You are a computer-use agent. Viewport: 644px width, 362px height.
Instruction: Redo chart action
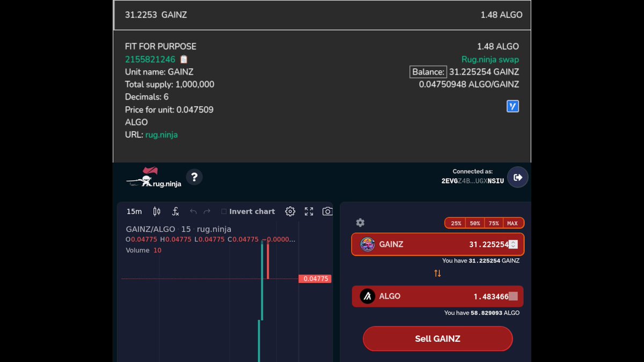pyautogui.click(x=207, y=211)
